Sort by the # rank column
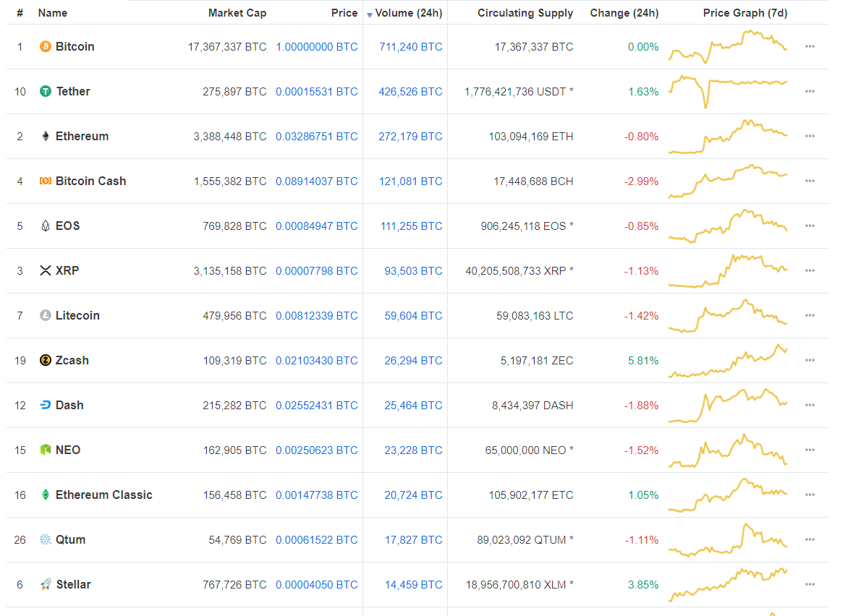Viewport: 853px width, 616px height. click(x=20, y=13)
